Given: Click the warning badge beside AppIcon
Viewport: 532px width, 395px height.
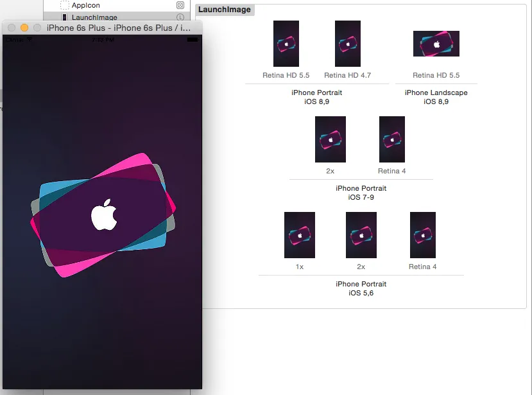Looking at the screenshot, I should [x=180, y=5].
